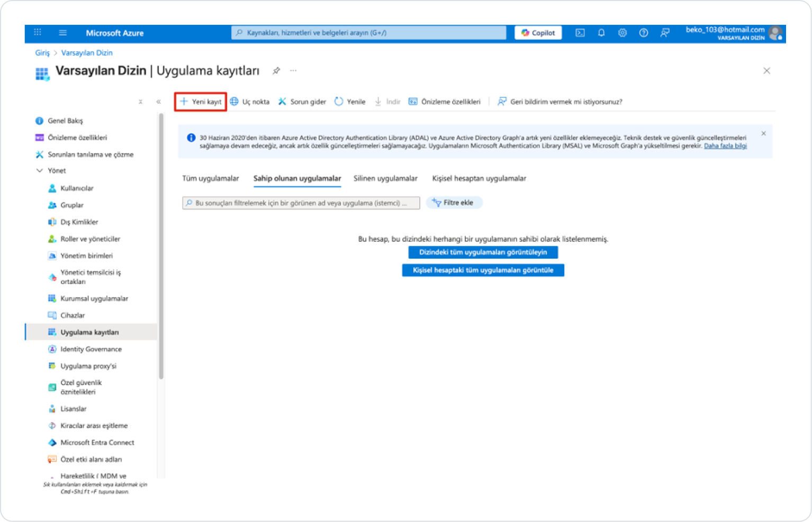The height and width of the screenshot is (522, 812).
Task: Click Filtre ekle button
Action: coord(454,203)
